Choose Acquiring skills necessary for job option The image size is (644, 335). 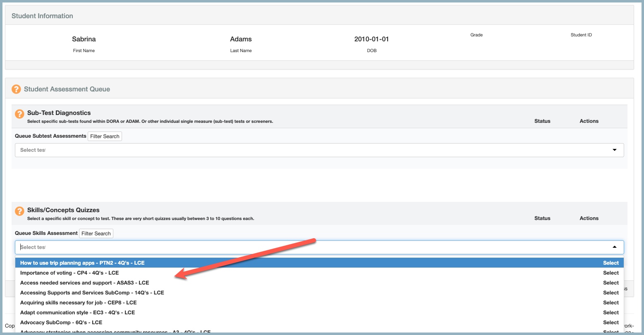[x=78, y=303]
